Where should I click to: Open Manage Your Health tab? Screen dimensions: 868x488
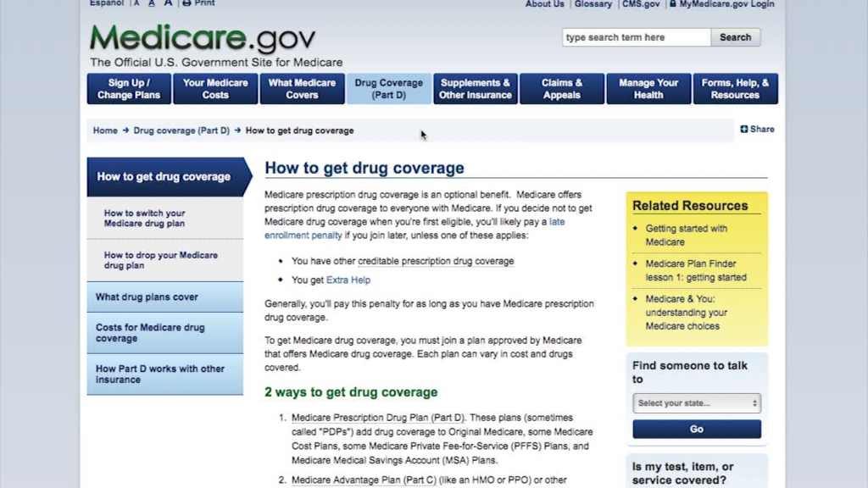648,88
